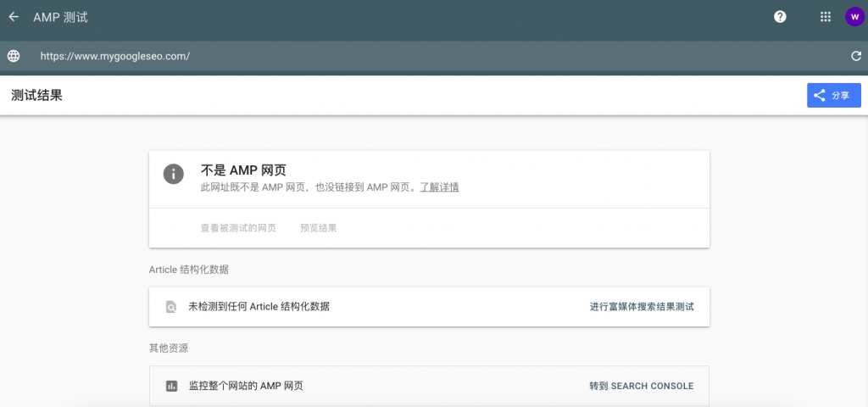Click the 未检测到任何 Article 结构化数据 text
The image size is (868, 407).
[259, 306]
